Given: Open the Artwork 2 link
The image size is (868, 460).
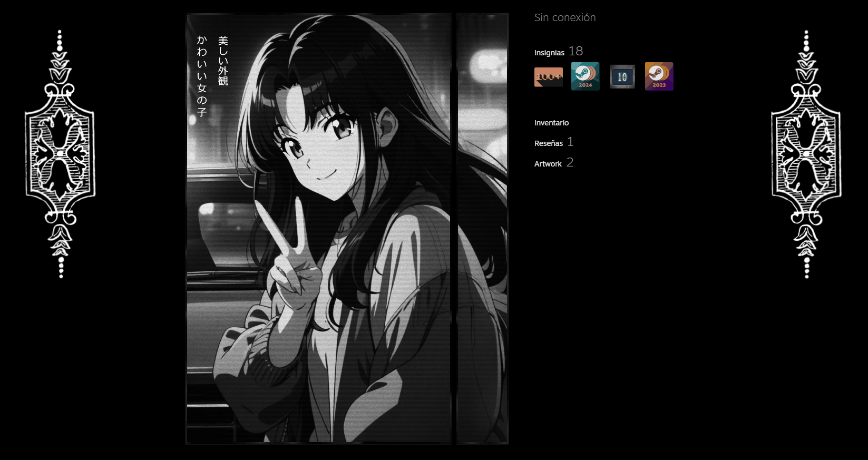Looking at the screenshot, I should click(x=553, y=163).
